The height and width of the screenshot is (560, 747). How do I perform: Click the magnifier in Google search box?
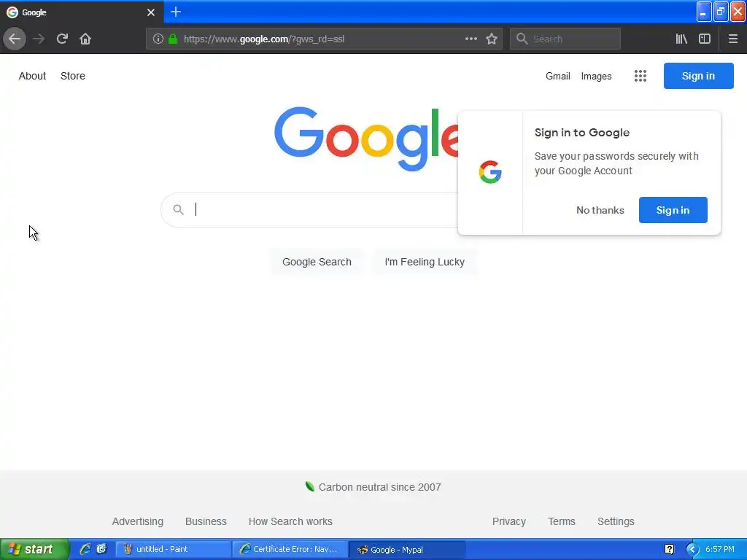(x=178, y=209)
